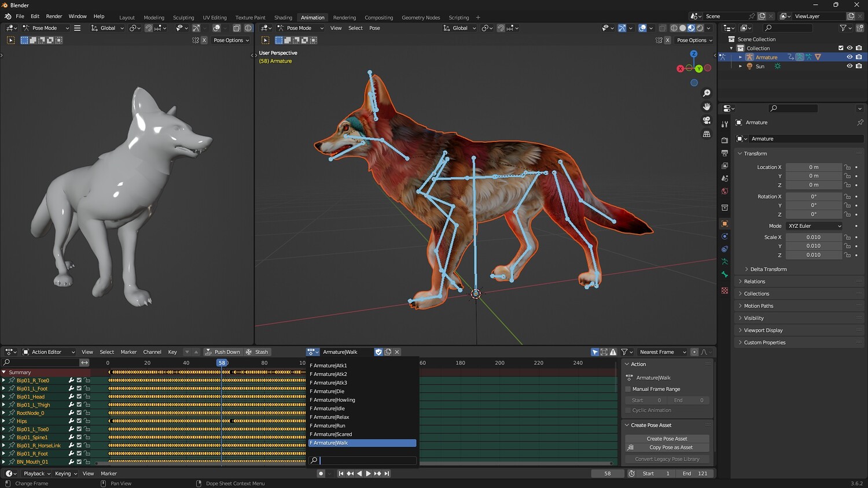The image size is (868, 488).
Task: Jump to the animation end frame
Action: pos(387,474)
